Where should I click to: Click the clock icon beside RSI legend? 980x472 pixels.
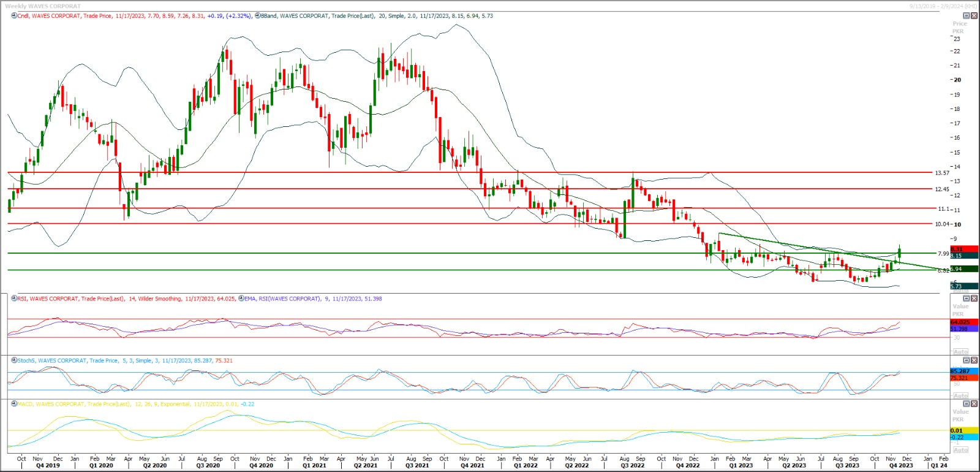pyautogui.click(x=14, y=299)
